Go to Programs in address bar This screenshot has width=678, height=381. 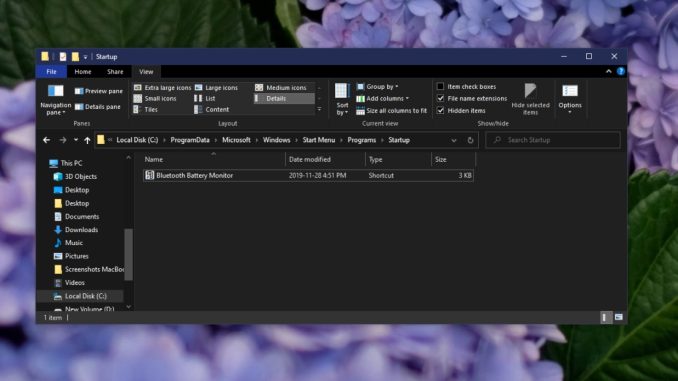coord(361,140)
